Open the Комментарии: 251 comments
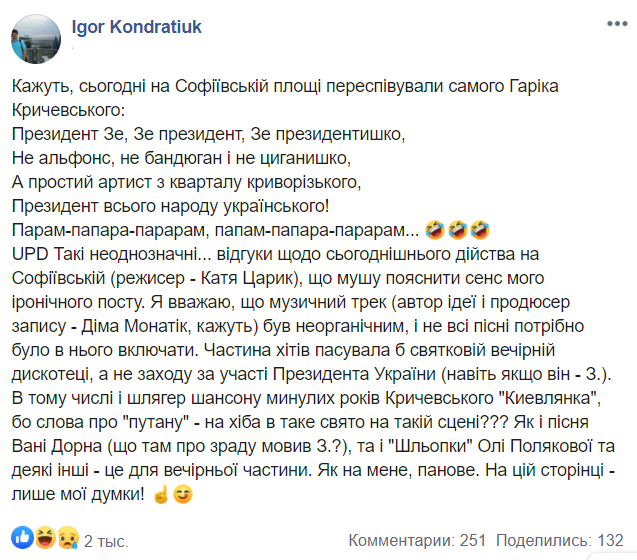Viewport: 637px width, 560px height. (x=417, y=541)
